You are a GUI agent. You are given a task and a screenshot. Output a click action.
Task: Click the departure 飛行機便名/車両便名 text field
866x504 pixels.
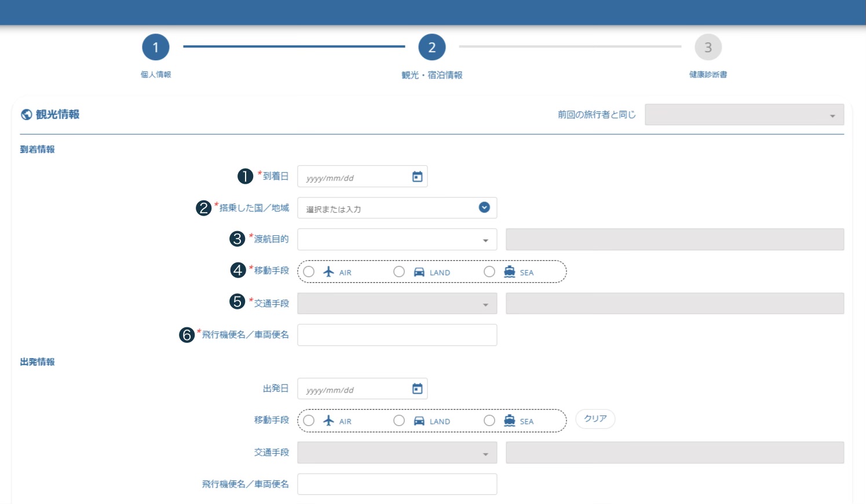(x=397, y=484)
